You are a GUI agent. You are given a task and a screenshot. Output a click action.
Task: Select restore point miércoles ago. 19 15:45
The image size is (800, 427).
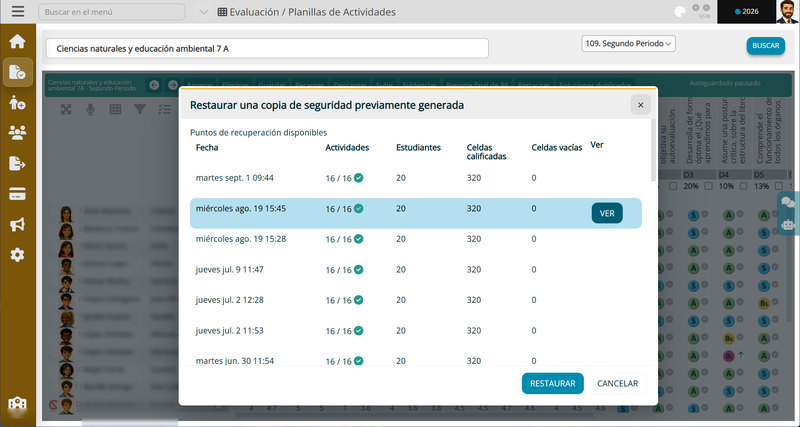tap(416, 213)
